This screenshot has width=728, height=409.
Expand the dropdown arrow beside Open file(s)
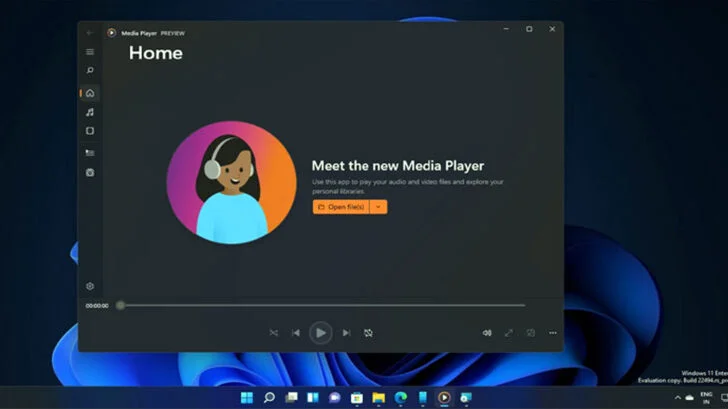point(378,207)
